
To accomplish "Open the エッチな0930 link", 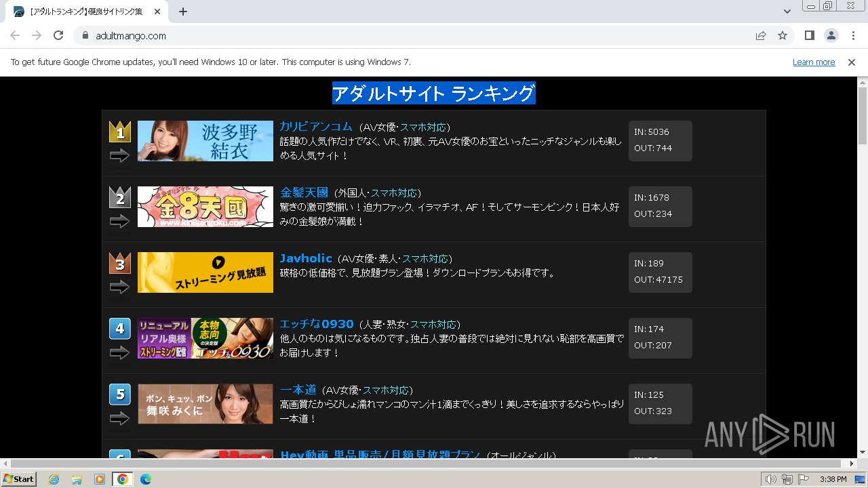I will 317,324.
